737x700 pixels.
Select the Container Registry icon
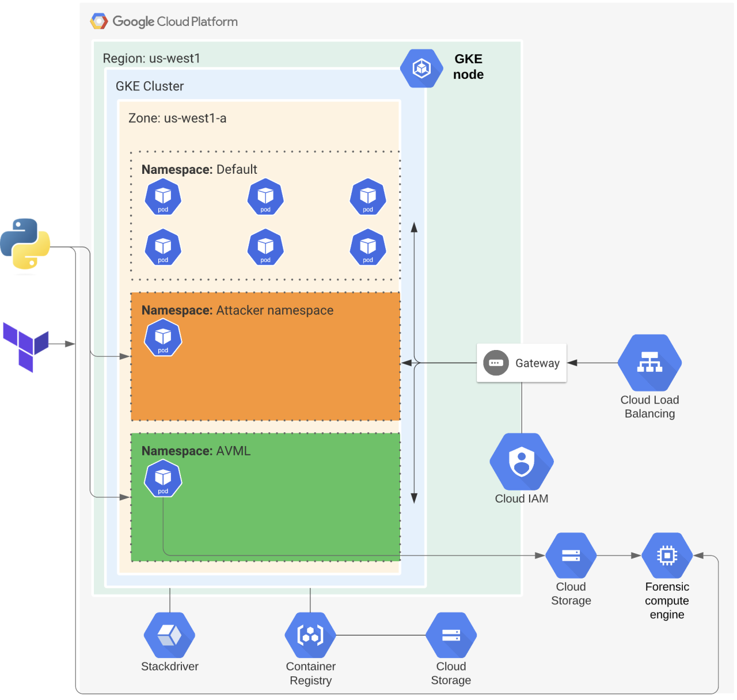click(x=310, y=634)
